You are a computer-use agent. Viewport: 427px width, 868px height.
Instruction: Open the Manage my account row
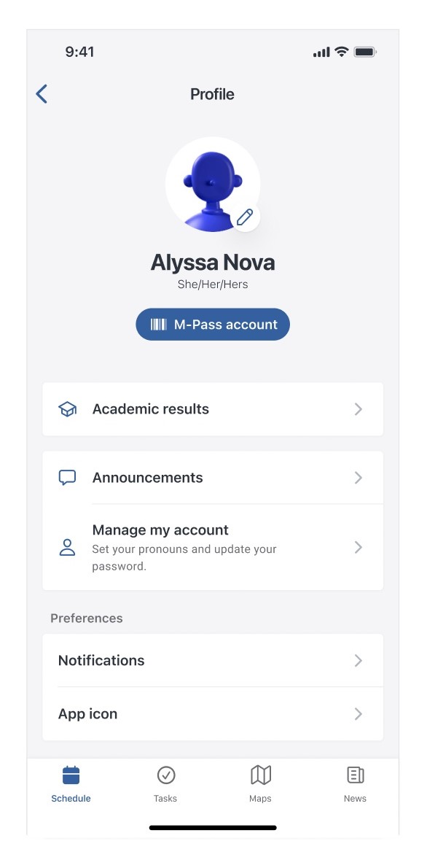[213, 548]
